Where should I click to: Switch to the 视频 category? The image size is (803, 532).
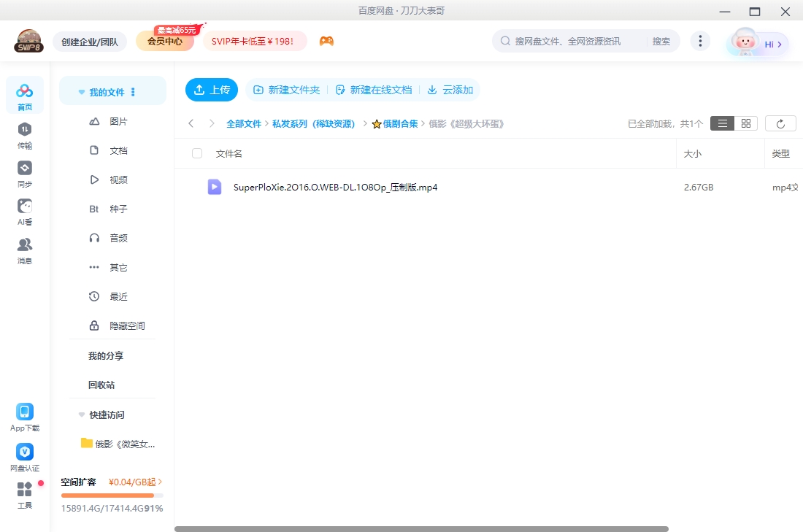coord(120,180)
